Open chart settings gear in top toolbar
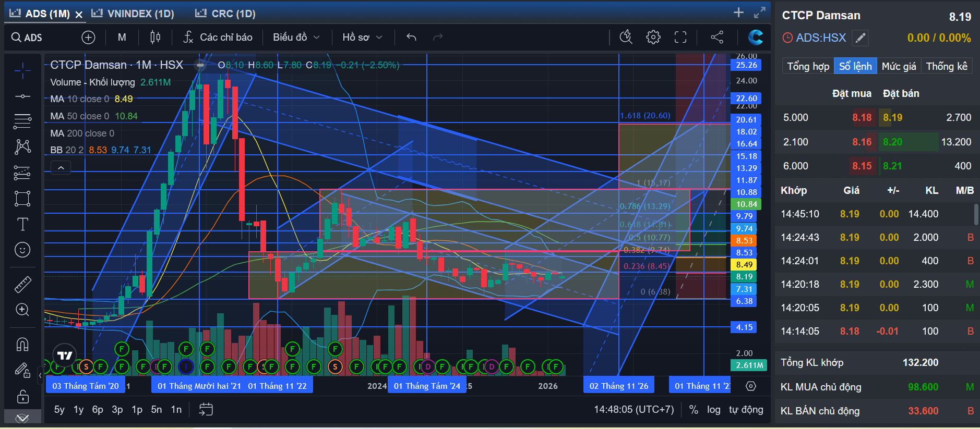 click(x=653, y=37)
